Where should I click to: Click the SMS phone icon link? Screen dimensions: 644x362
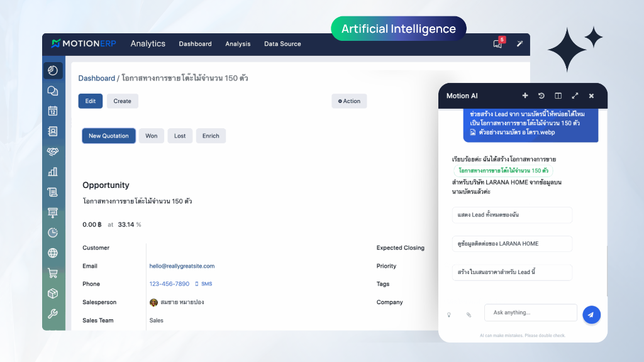204,283
